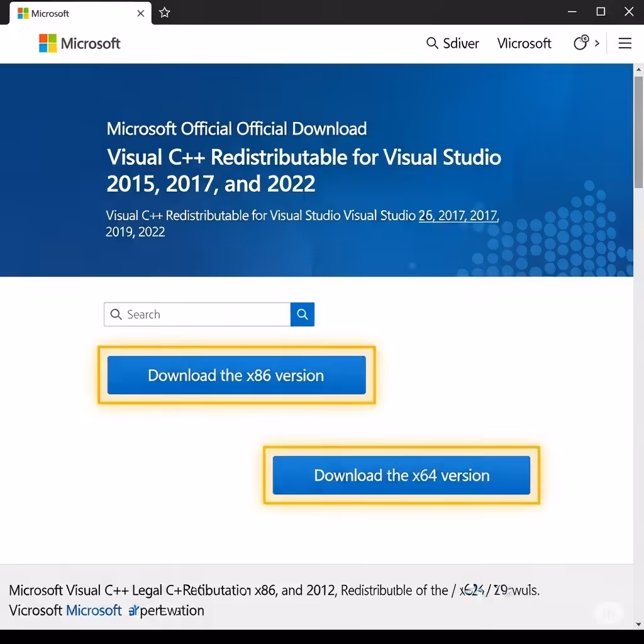Click the footer text 'Microsoft Visual C++ Legal'
This screenshot has height=644, width=644.
click(x=86, y=590)
